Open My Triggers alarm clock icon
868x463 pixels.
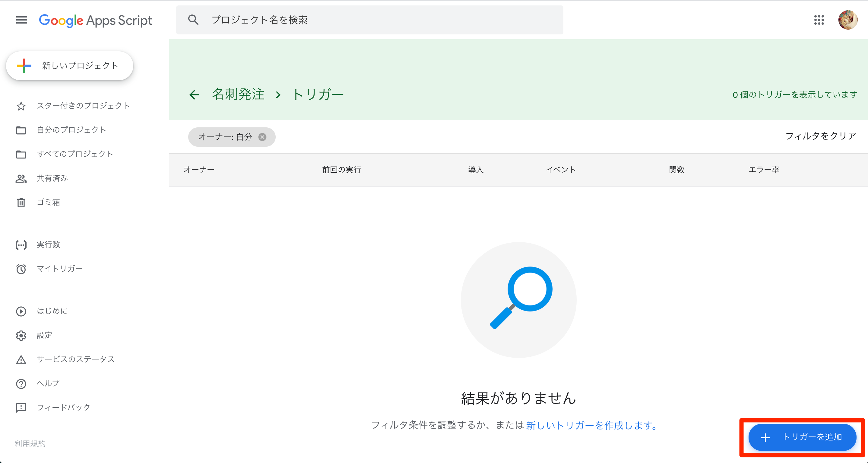21,269
